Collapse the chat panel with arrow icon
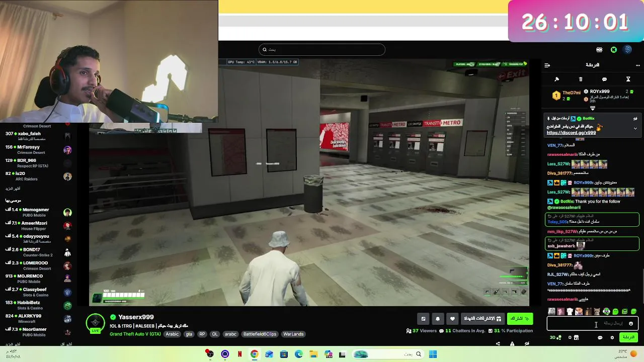This screenshot has height=362, width=644. (547, 65)
